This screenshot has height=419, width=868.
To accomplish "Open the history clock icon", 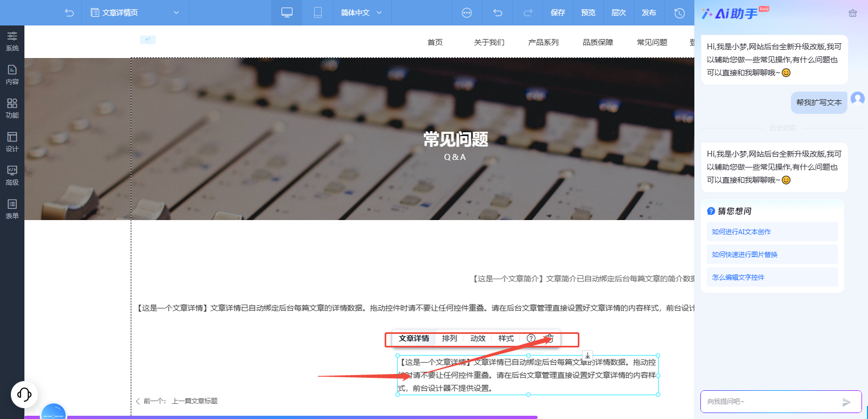I will (x=679, y=12).
